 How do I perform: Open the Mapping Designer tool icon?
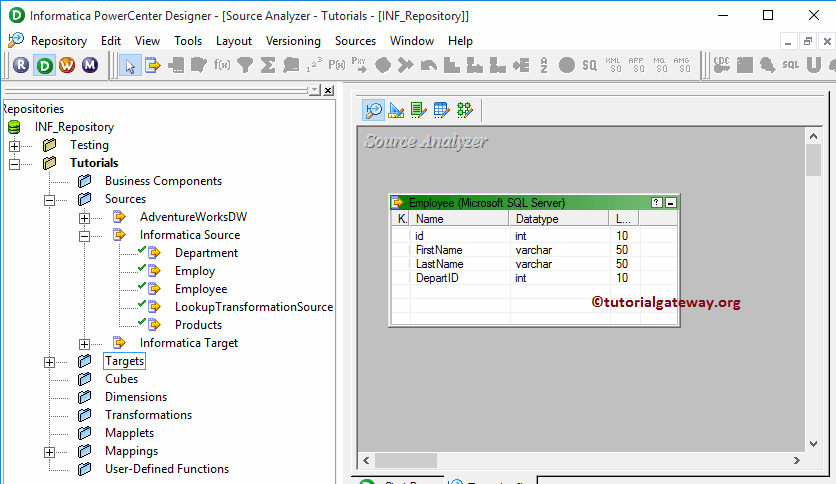pyautogui.click(x=464, y=110)
